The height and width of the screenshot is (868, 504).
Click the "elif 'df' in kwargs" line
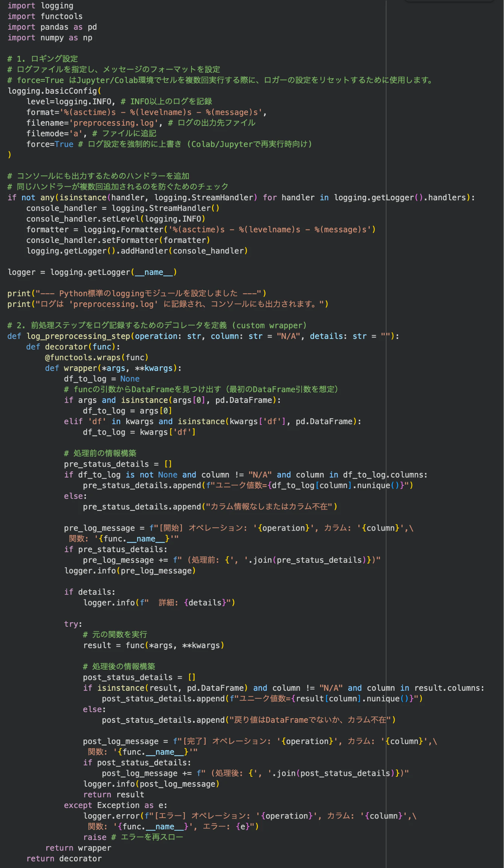click(213, 421)
